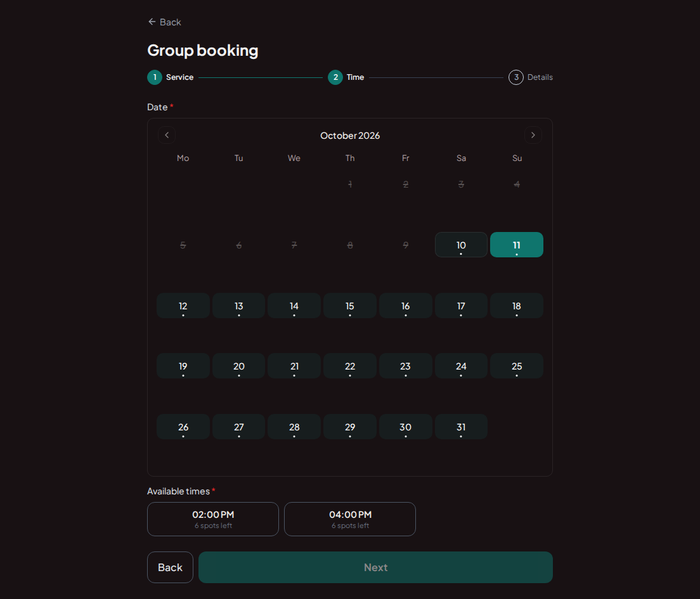This screenshot has height=599, width=700.
Task: Select October 24 date cell
Action: tap(461, 366)
